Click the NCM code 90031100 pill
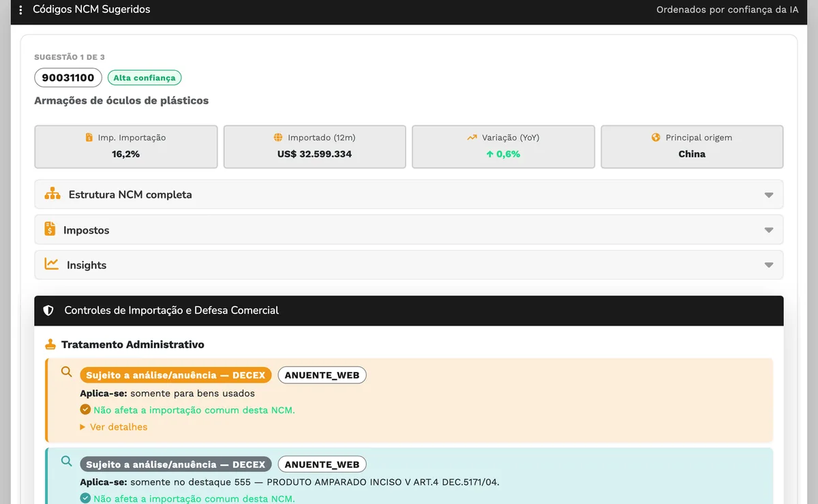 pyautogui.click(x=68, y=78)
